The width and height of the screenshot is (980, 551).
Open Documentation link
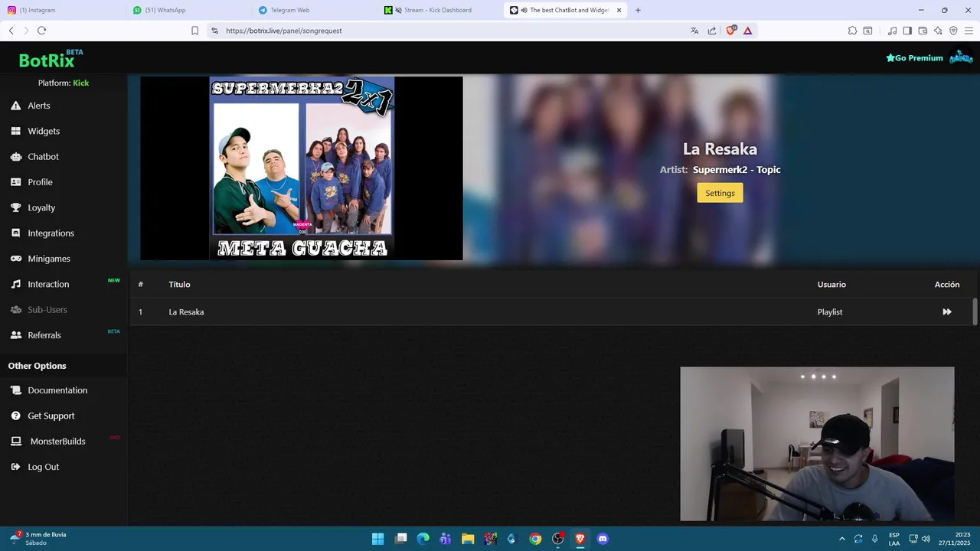coord(57,390)
